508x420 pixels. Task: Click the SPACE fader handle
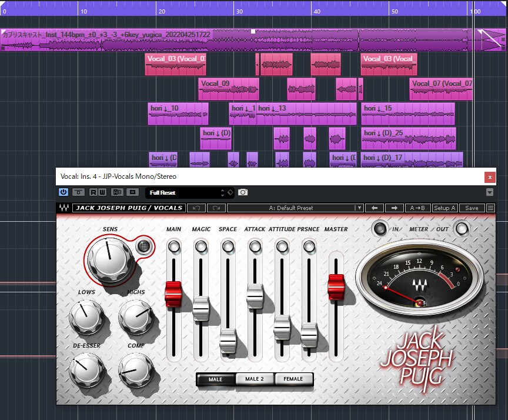228,341
